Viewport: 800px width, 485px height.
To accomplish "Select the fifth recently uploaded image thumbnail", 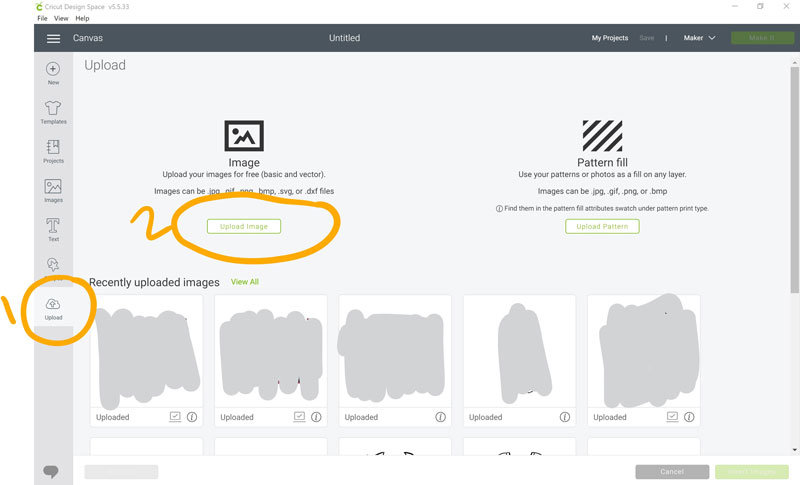I will [644, 351].
